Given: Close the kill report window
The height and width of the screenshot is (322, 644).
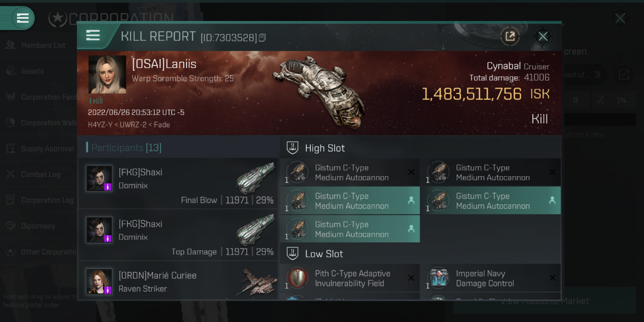Looking at the screenshot, I should (x=543, y=37).
